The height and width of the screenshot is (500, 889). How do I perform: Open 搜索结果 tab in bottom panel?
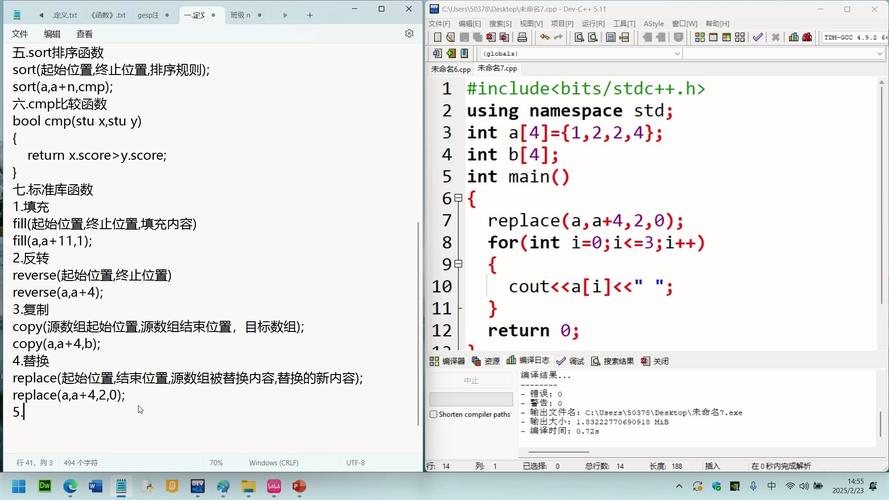(x=612, y=361)
